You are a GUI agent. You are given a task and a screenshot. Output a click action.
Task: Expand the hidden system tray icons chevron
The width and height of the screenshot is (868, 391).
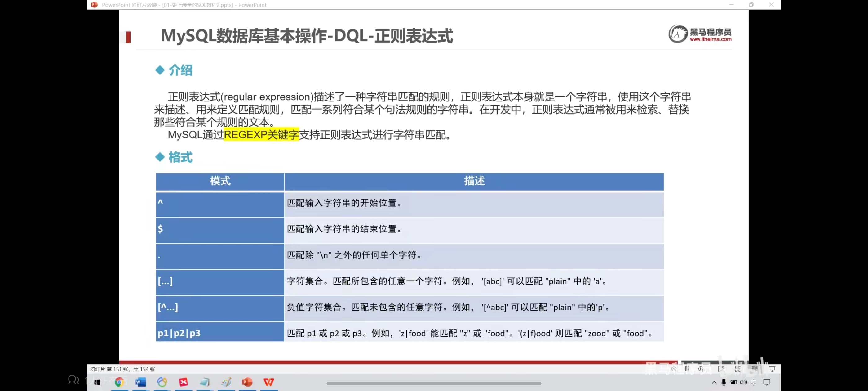(714, 382)
